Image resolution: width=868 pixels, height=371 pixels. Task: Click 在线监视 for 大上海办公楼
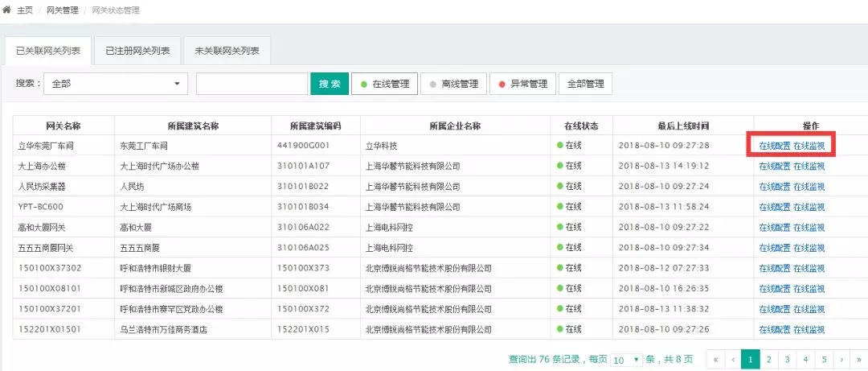click(809, 167)
